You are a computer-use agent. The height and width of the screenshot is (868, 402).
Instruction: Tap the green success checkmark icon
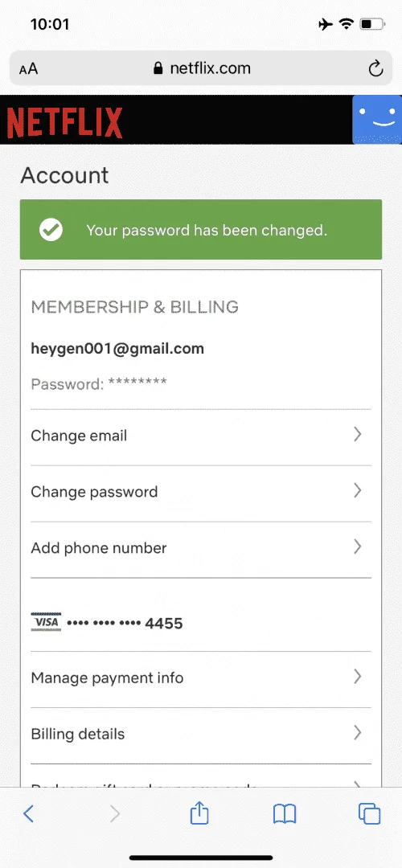click(x=51, y=229)
